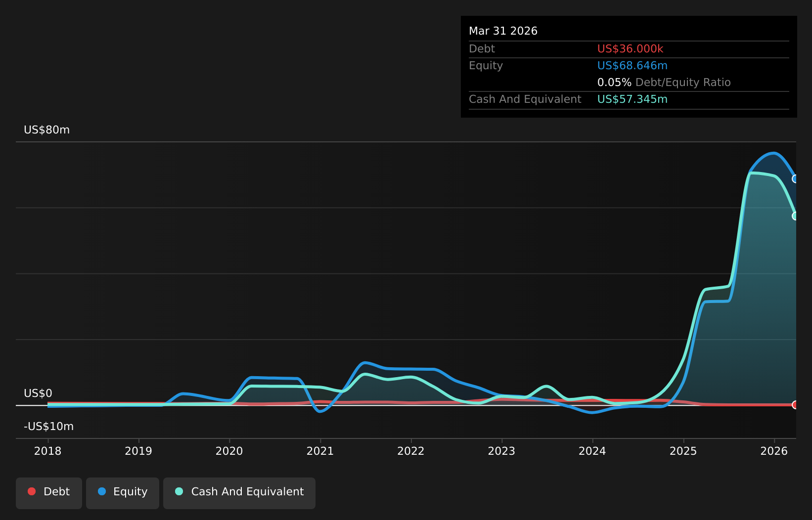Click the 2022 x-axis label
Viewport: 812px width, 520px height.
point(411,451)
